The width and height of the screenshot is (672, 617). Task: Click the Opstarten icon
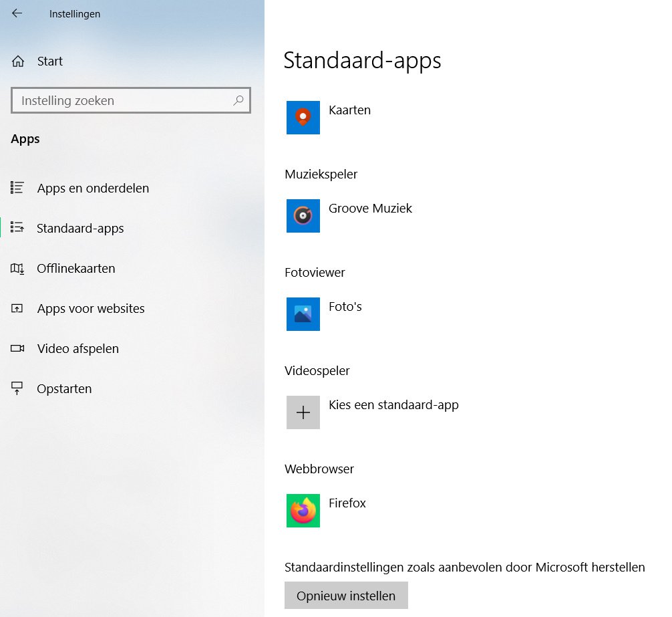[17, 388]
